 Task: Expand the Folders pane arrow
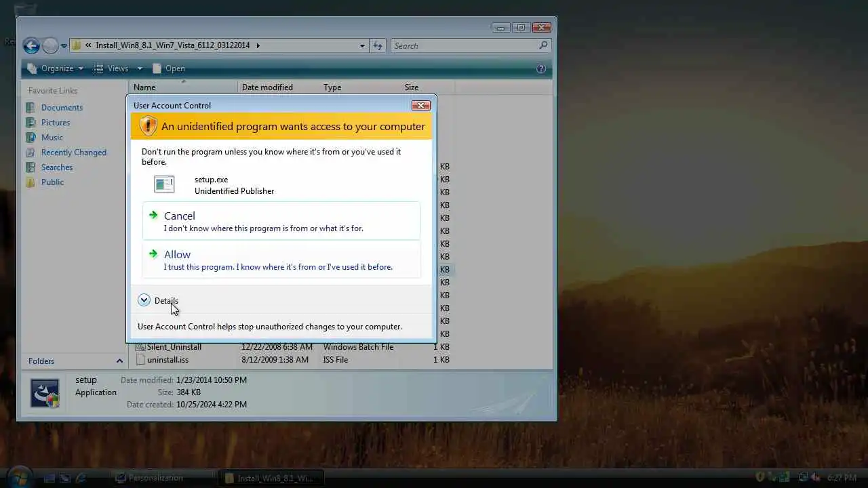[x=119, y=361]
